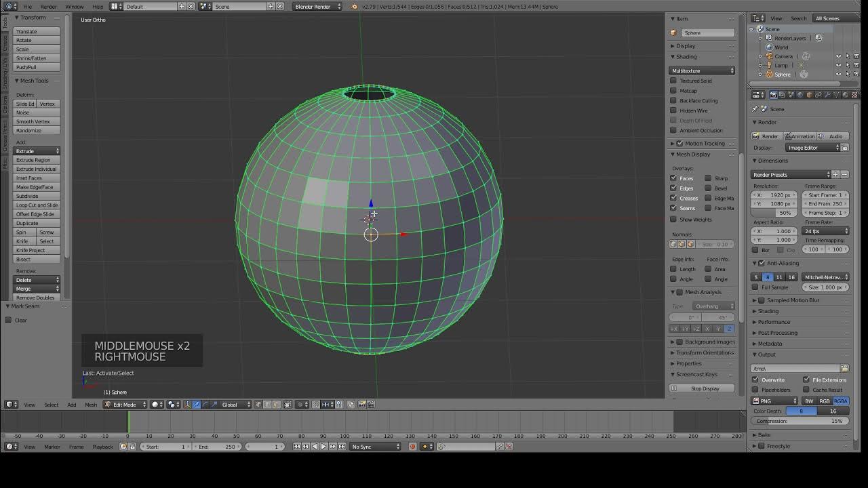Select the scale manipulator icon
Screen dimensions: 868x488
213,405
